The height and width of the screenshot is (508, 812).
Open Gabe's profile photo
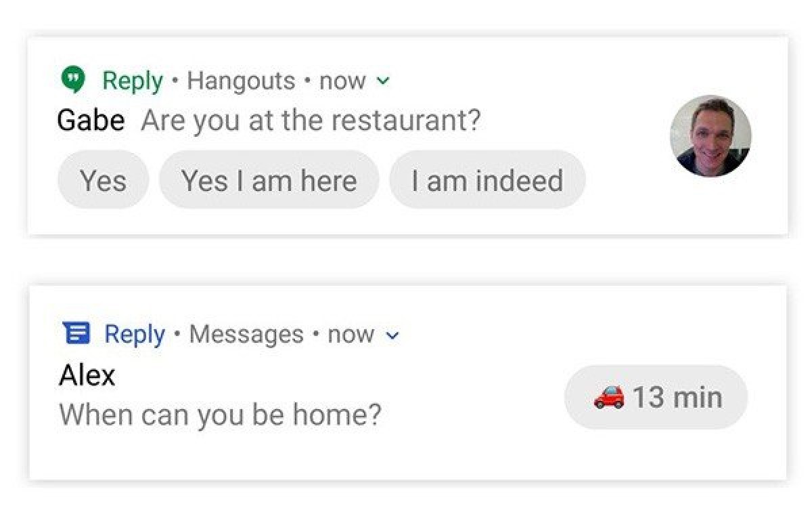pyautogui.click(x=710, y=135)
